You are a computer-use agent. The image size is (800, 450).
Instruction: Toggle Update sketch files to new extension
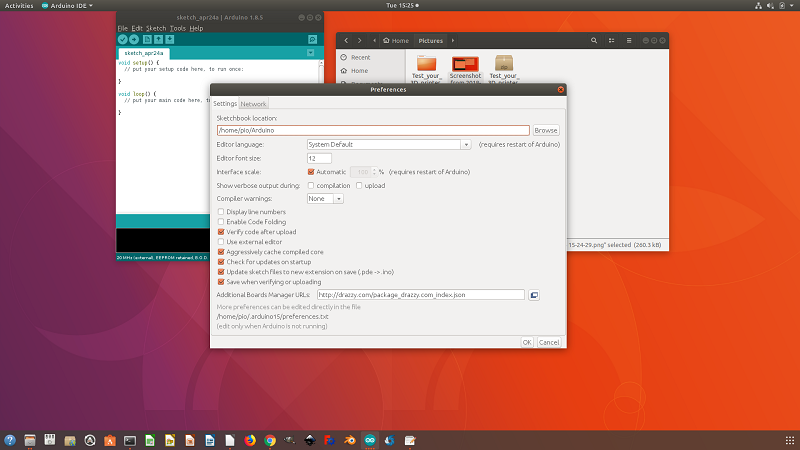point(221,272)
